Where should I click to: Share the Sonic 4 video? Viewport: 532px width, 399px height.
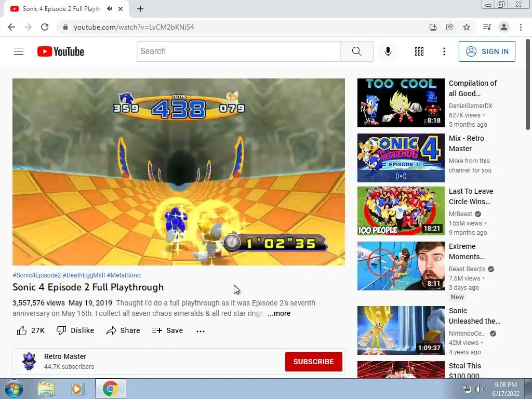click(x=123, y=330)
